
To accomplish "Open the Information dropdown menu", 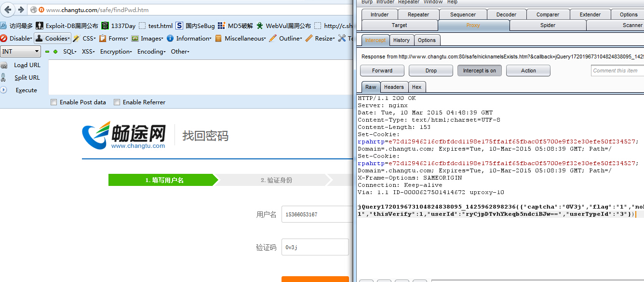I will 189,38.
